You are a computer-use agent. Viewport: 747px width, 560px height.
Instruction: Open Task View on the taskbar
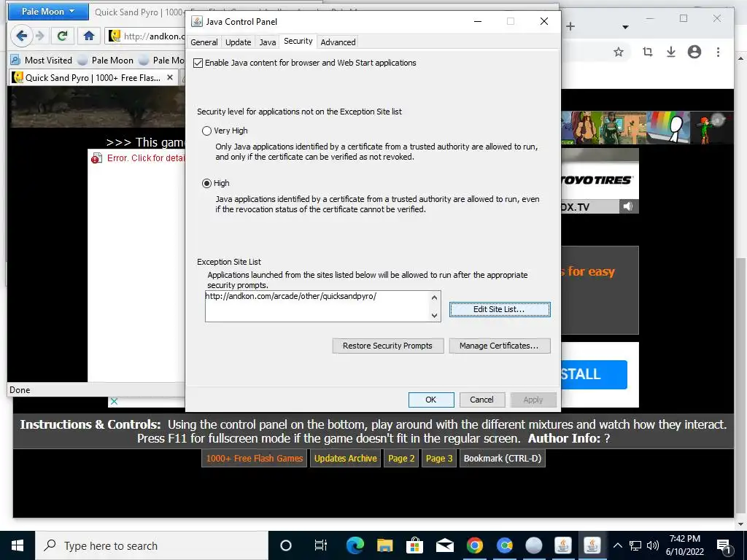pos(321,545)
